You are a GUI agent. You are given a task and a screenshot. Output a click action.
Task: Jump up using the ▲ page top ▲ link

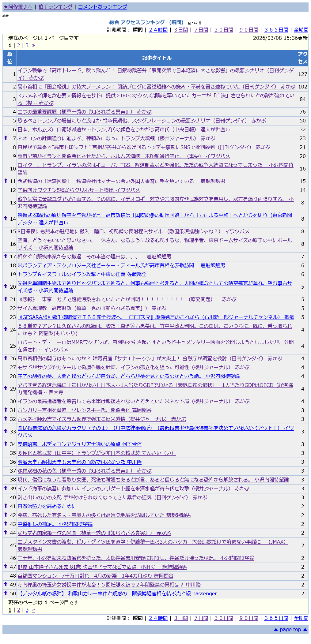tap(290, 629)
